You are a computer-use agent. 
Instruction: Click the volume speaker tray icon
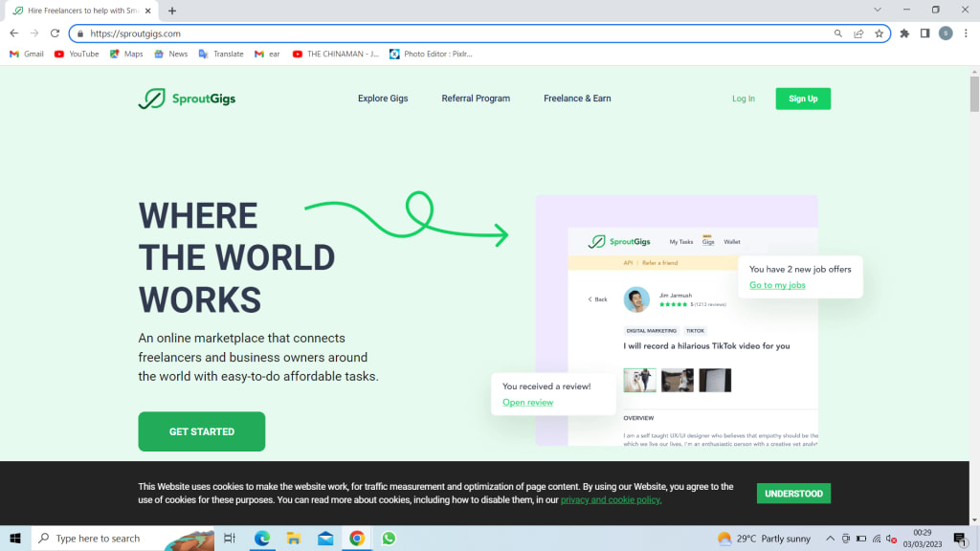click(892, 539)
